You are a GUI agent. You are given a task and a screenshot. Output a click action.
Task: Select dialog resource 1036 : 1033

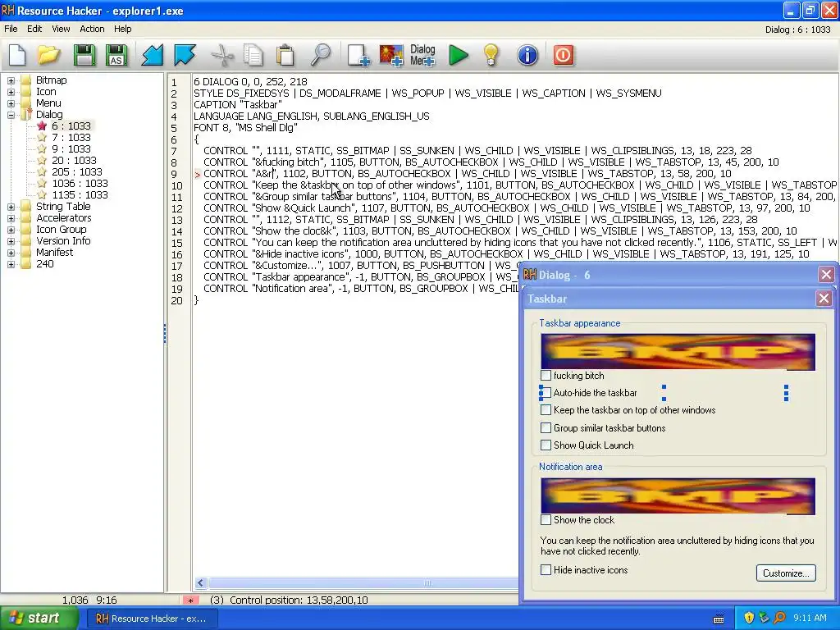[73, 183]
